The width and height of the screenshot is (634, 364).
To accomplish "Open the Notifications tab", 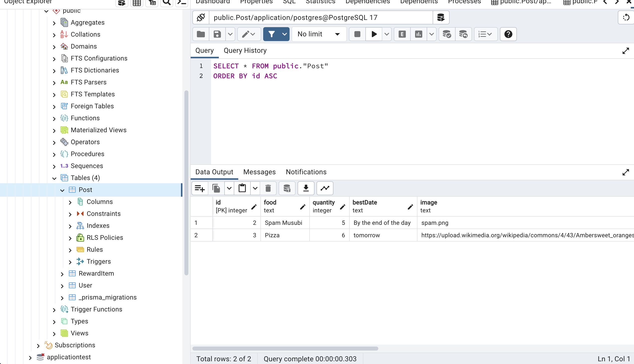I will 306,172.
